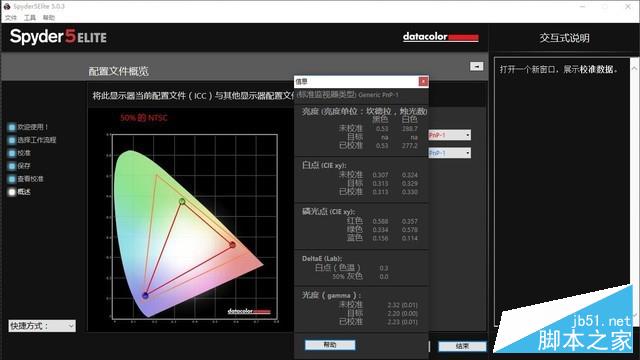The height and width of the screenshot is (360, 640).
Task: Click the blue primary point on gamut chart
Action: [x=145, y=295]
